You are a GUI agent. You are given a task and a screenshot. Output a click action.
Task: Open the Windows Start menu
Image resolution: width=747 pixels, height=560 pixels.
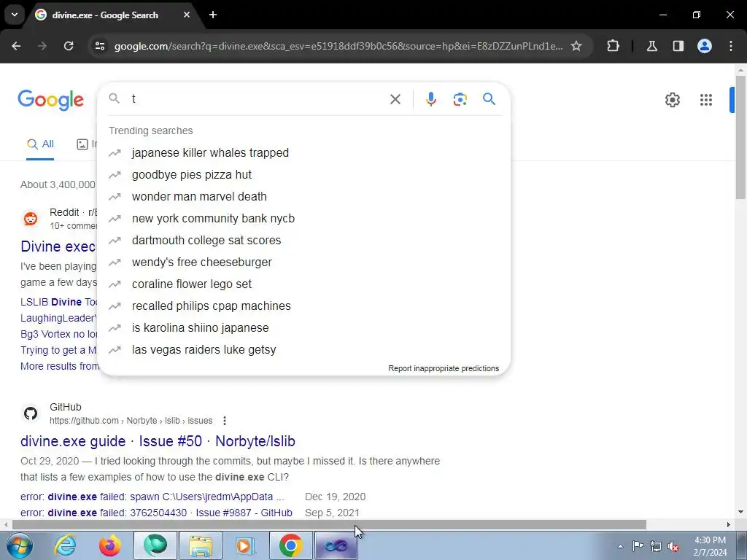(19, 545)
